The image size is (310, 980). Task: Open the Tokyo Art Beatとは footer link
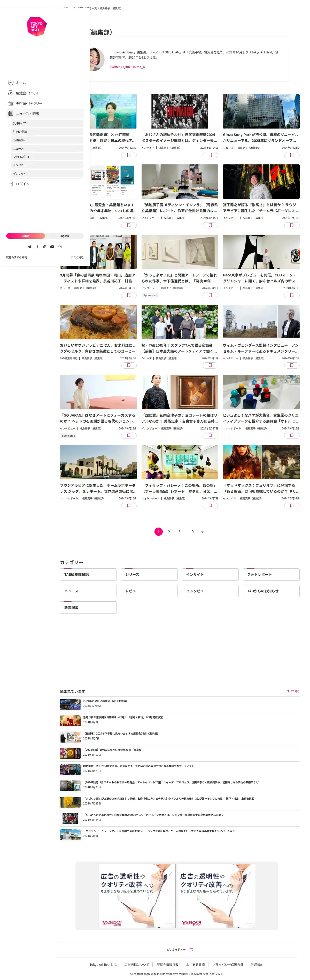tap(103, 965)
